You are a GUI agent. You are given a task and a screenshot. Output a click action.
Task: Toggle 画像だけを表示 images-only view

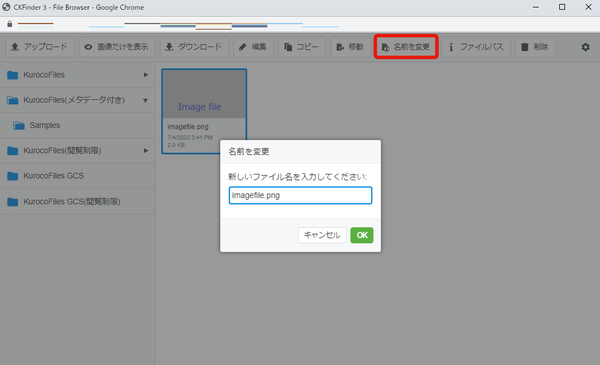(117, 47)
